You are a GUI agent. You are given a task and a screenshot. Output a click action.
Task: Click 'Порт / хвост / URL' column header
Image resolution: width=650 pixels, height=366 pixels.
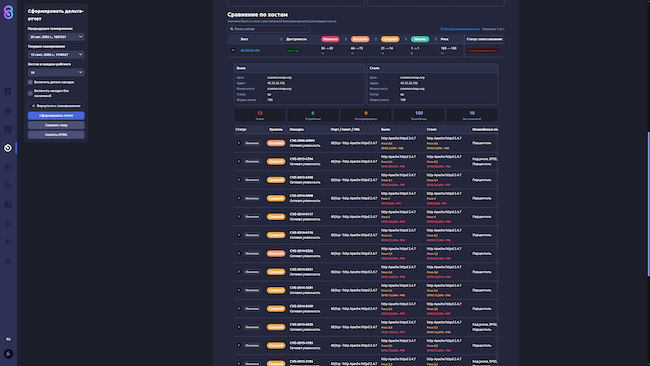coord(345,129)
